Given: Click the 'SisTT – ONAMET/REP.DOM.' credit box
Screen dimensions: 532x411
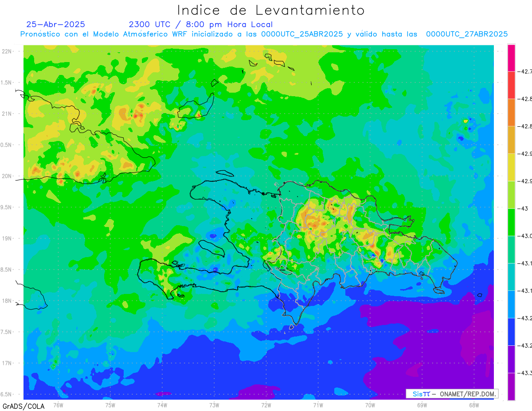Looking at the screenshot, I should point(452,394).
